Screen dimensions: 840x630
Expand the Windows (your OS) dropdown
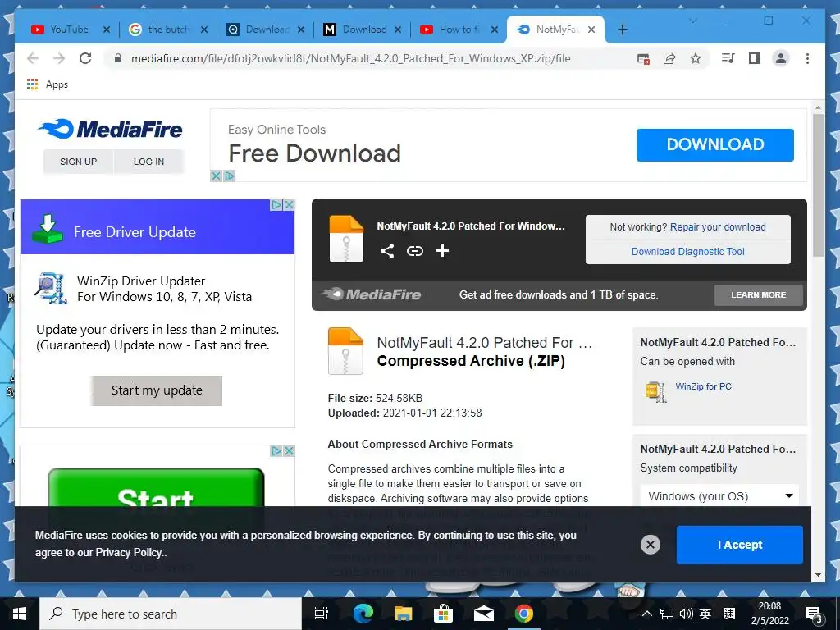click(x=719, y=496)
